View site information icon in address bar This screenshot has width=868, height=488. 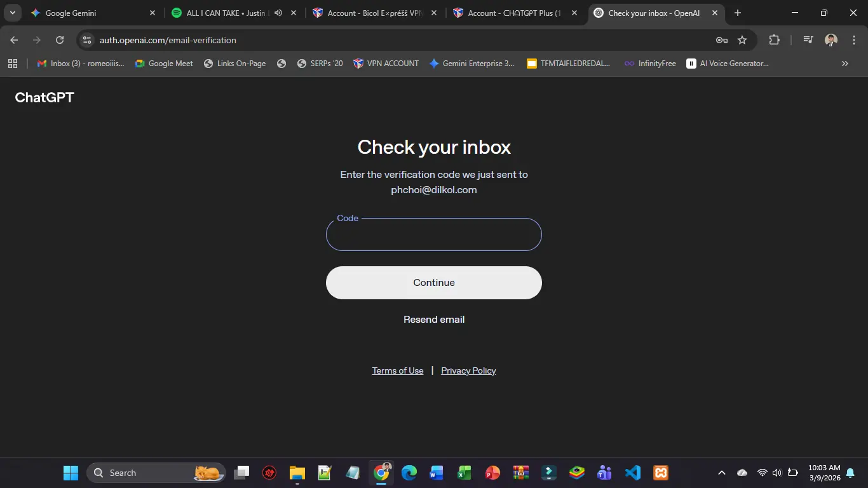[x=87, y=40]
